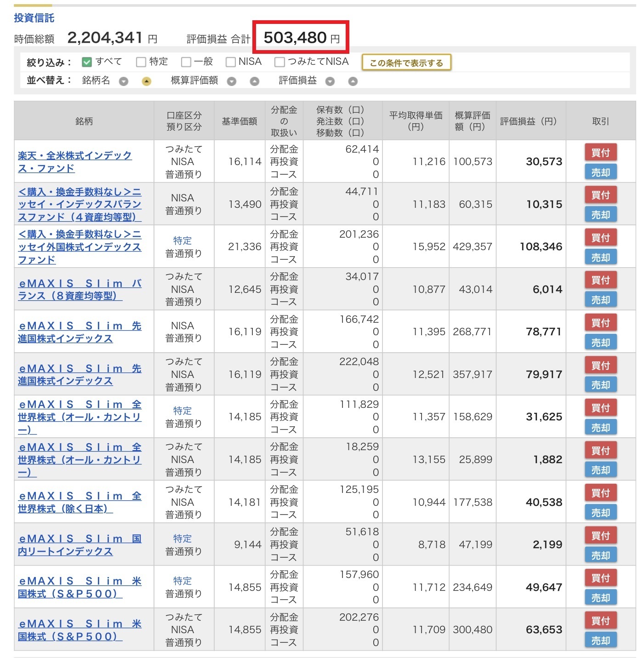This screenshot has height=658, width=644.
Task: Click the highlighted 銘柄名 ascending sort icon
Action: point(146,81)
